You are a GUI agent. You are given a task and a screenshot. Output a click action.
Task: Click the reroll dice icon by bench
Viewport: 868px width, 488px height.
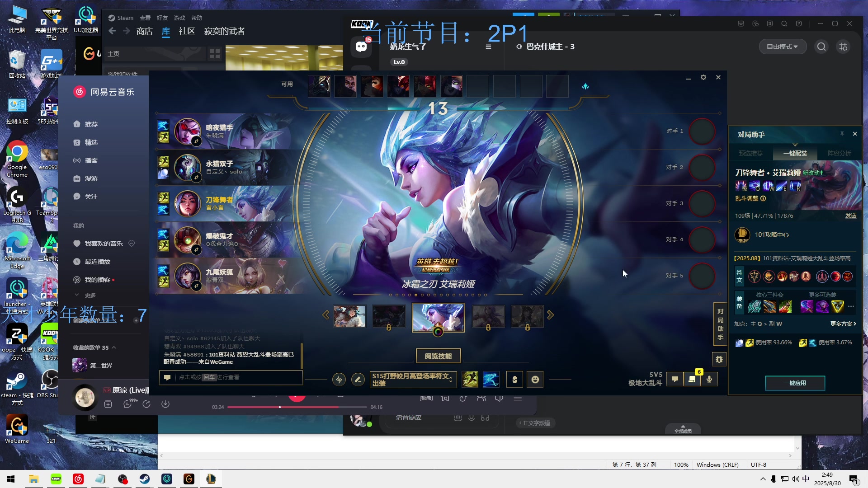pyautogui.click(x=585, y=86)
